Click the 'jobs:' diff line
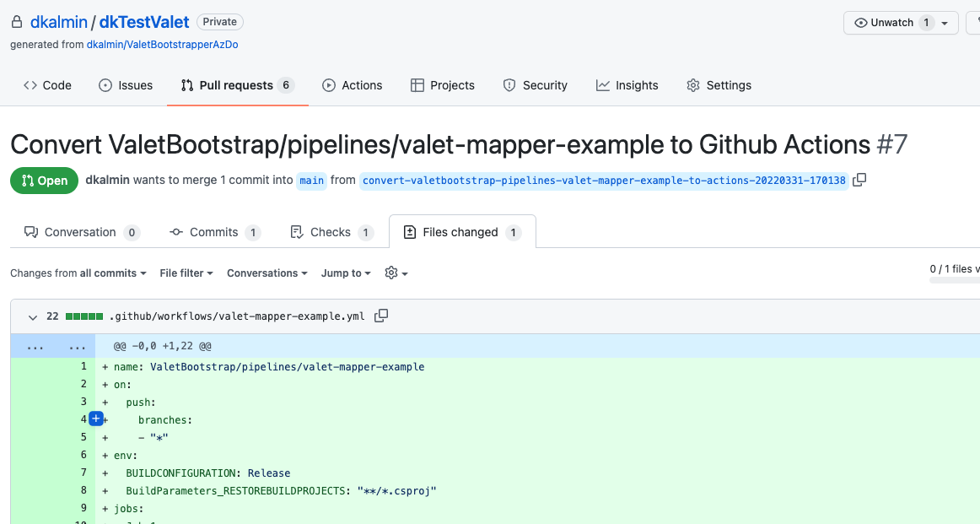Screen dimensions: 980x524 (128, 508)
